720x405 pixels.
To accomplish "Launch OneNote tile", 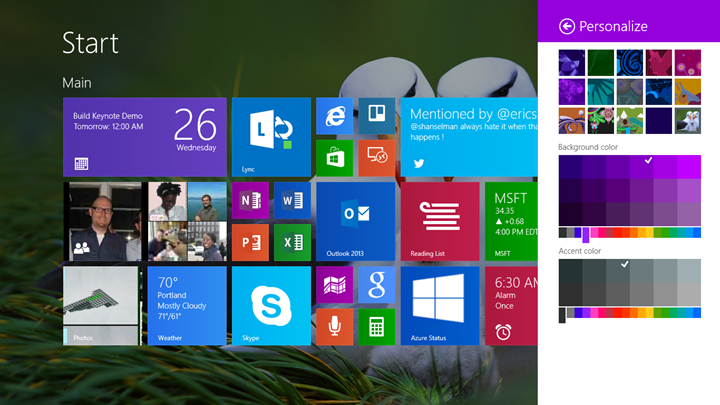I will [250, 200].
